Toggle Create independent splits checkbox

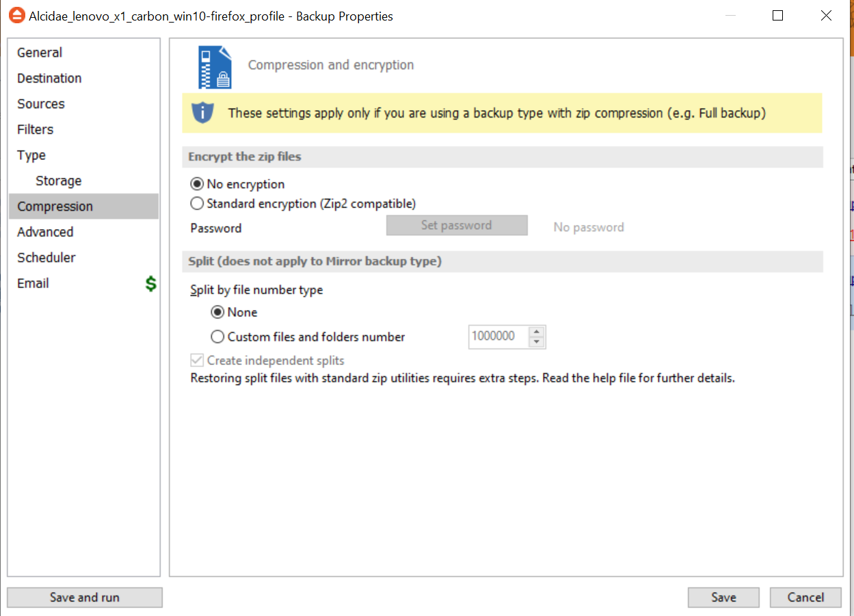(198, 361)
